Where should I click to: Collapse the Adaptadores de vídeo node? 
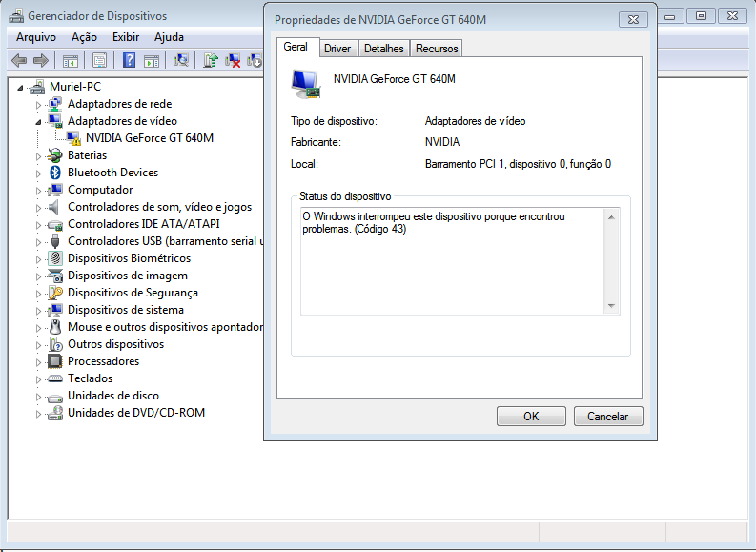(x=38, y=122)
